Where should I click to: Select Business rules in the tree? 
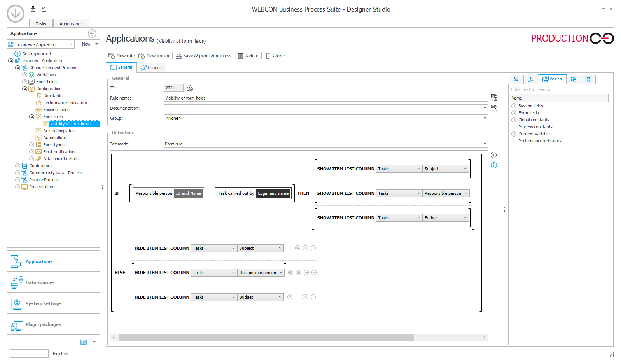point(56,110)
